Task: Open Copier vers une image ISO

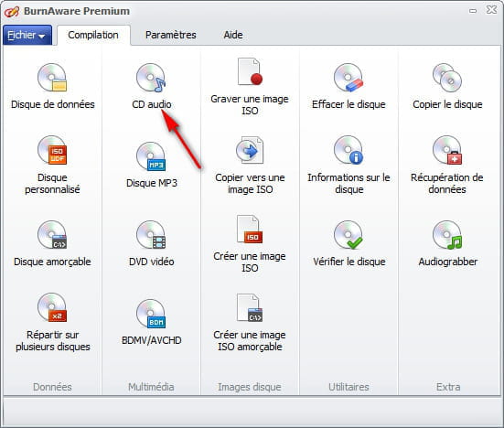Action: coord(250,166)
